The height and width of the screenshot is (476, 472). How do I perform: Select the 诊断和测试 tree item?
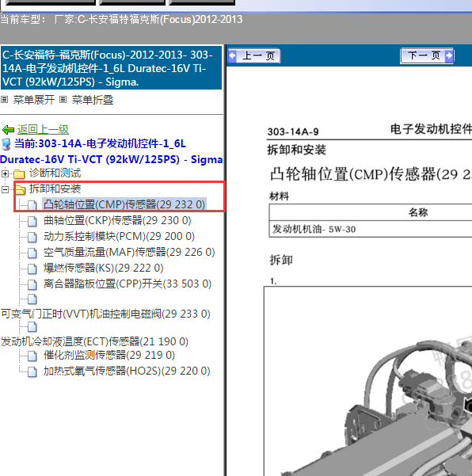point(55,173)
